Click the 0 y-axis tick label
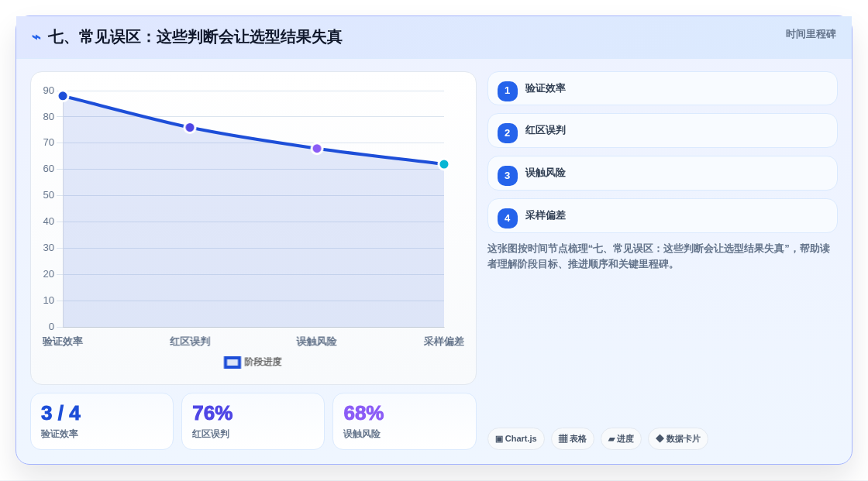The width and height of the screenshot is (868, 481). (x=51, y=327)
